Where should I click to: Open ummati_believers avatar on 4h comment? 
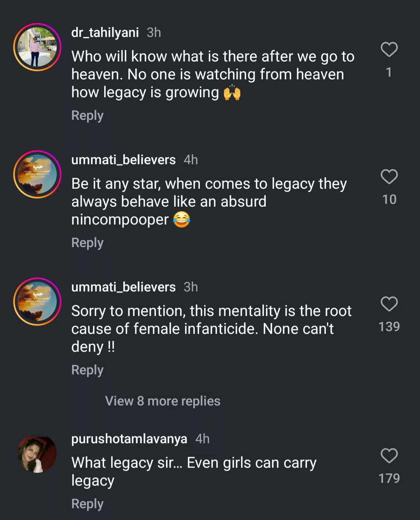37,174
